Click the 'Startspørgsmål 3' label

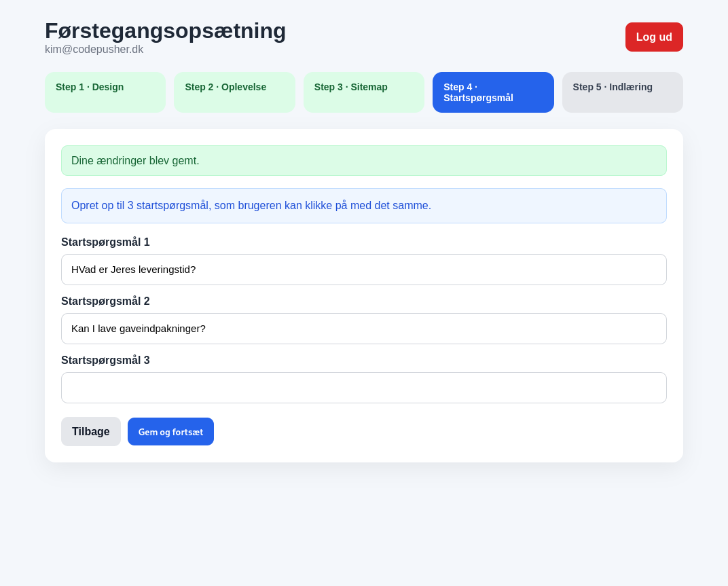tap(105, 361)
